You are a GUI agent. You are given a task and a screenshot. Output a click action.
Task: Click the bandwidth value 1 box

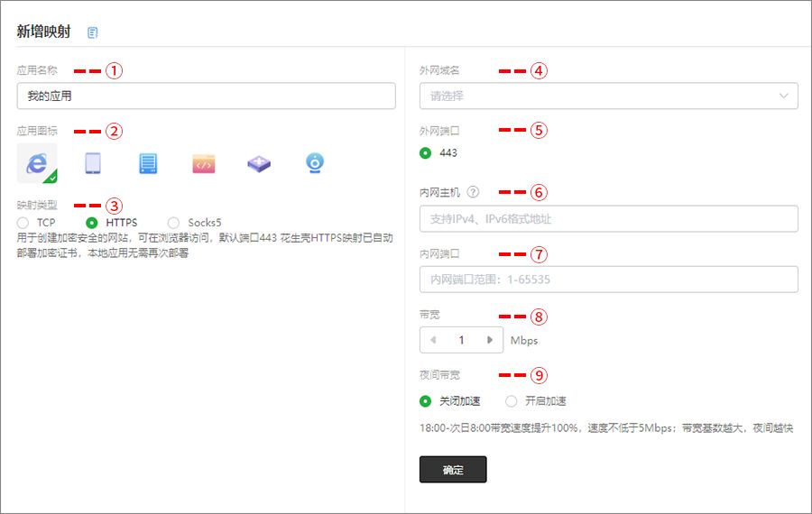(461, 340)
